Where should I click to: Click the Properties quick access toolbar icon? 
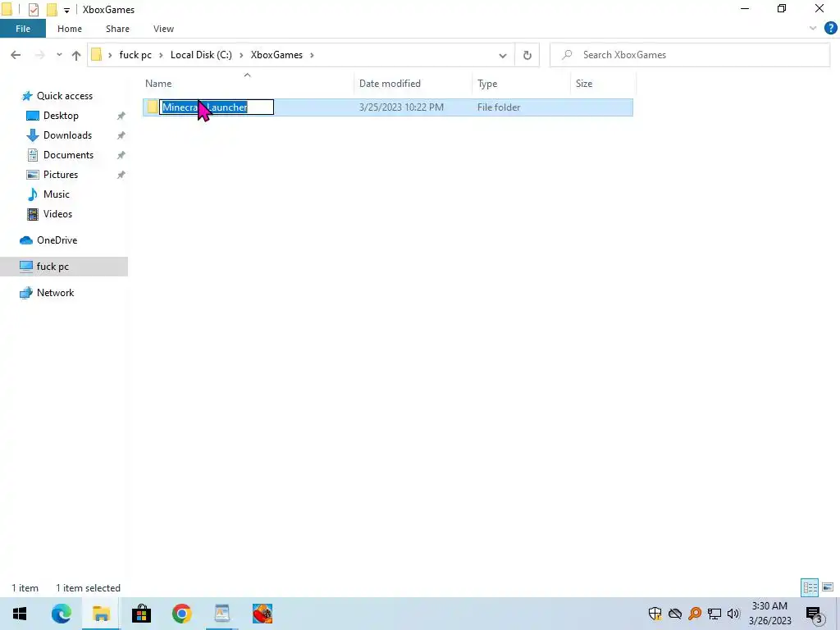(x=33, y=10)
